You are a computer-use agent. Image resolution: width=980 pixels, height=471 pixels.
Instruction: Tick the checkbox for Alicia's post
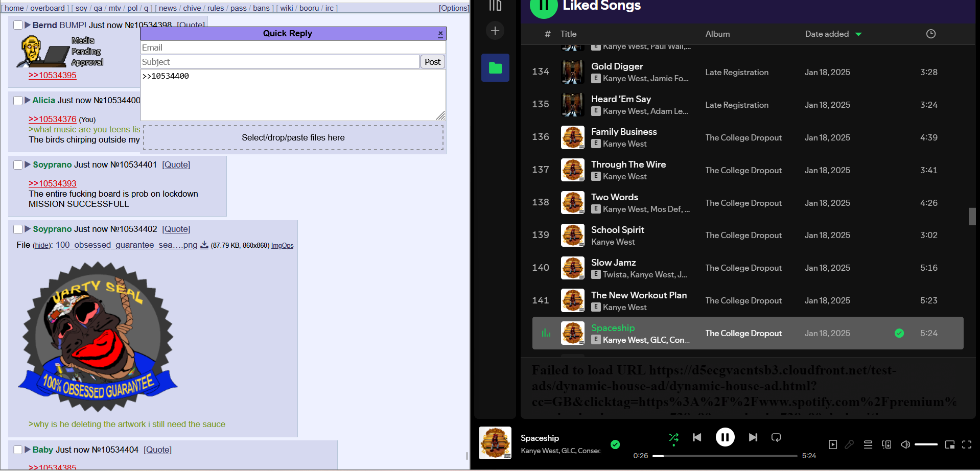(x=18, y=101)
